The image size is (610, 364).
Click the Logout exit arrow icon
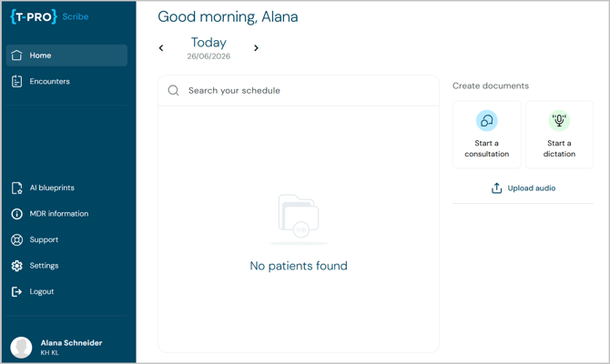pyautogui.click(x=16, y=292)
